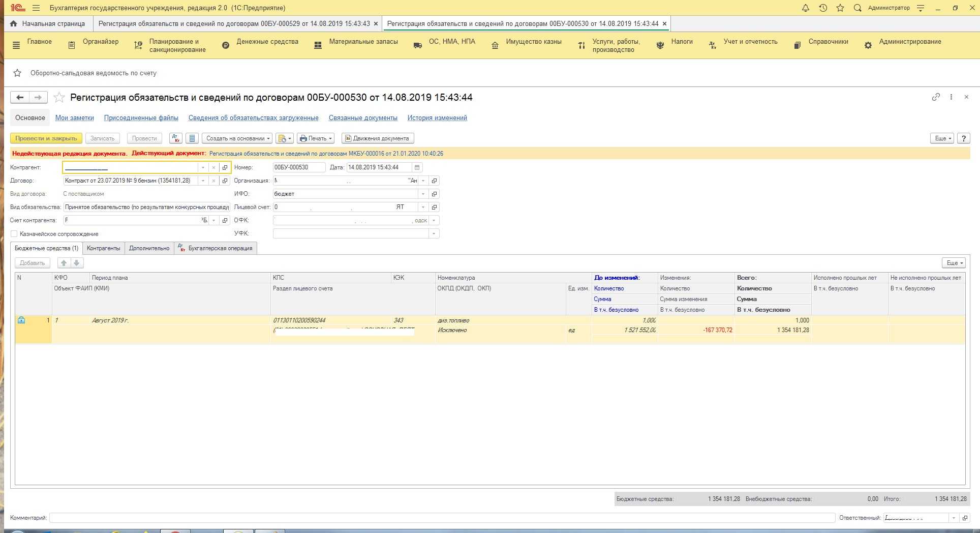Image resolution: width=980 pixels, height=533 pixels.
Task: Add document to favorites with star
Action: 59,97
